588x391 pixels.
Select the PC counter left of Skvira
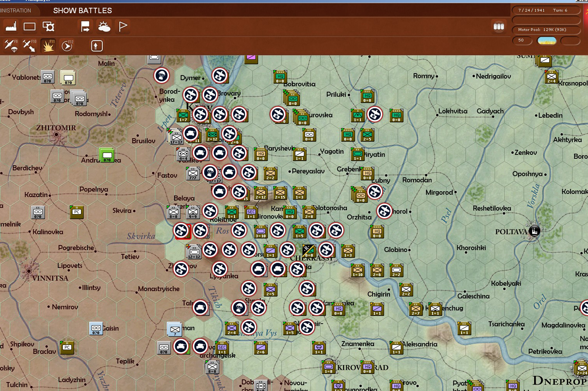(77, 213)
